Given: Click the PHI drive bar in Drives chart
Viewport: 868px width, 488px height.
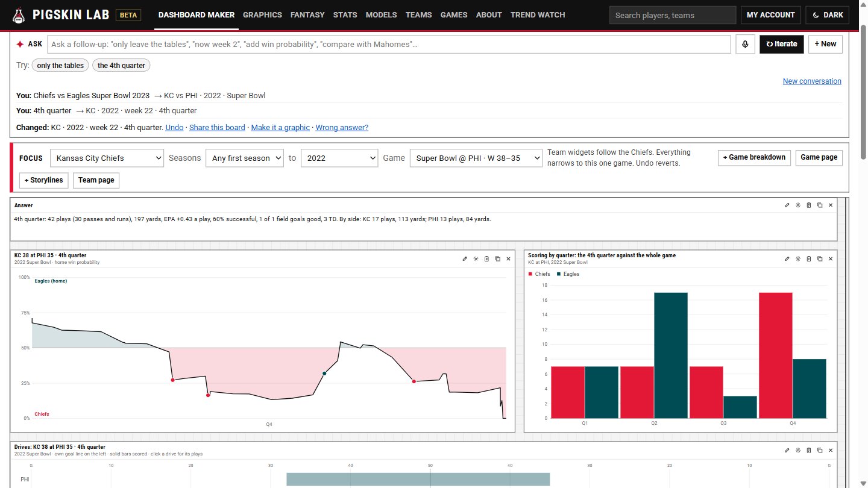Looking at the screenshot, I should 418,480.
